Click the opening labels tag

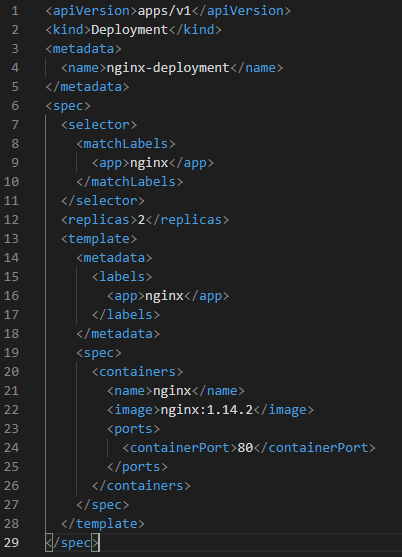point(122,277)
